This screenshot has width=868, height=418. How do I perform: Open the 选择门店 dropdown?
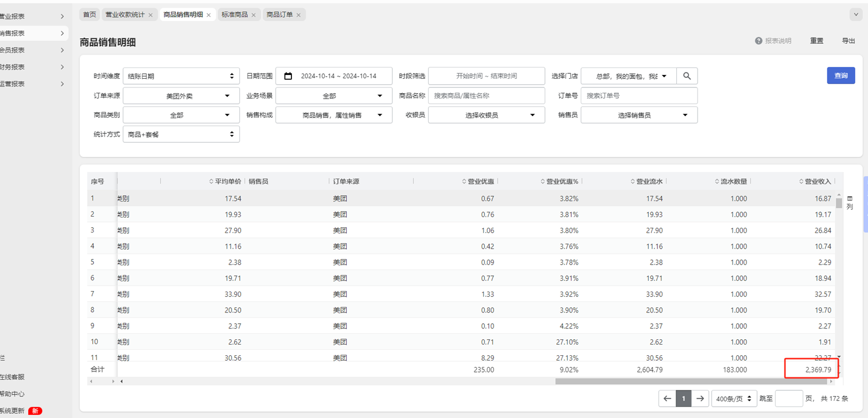point(628,76)
